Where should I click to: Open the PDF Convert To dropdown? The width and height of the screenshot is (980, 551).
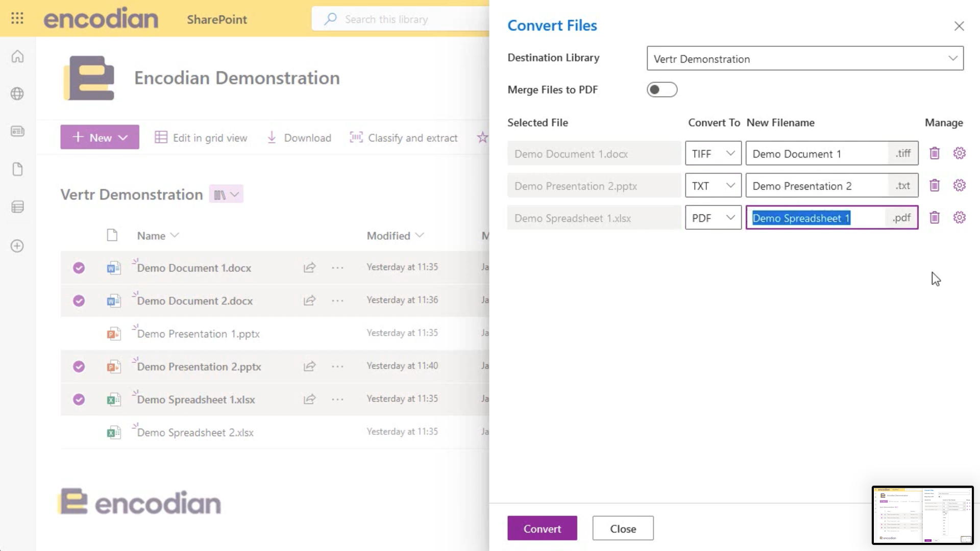tap(713, 218)
